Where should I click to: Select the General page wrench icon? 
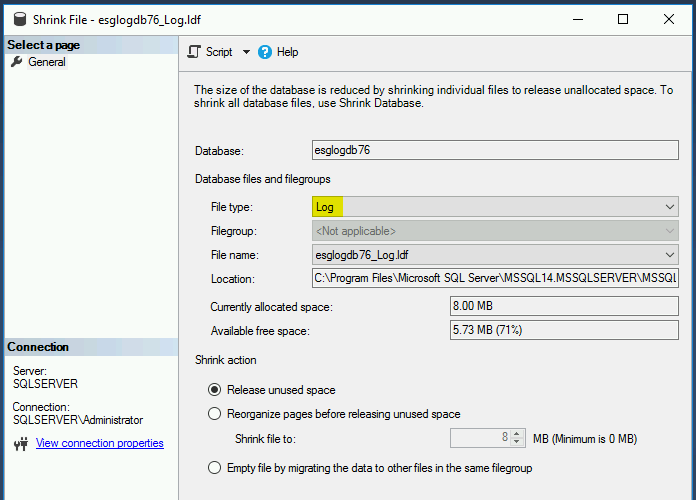[x=16, y=62]
